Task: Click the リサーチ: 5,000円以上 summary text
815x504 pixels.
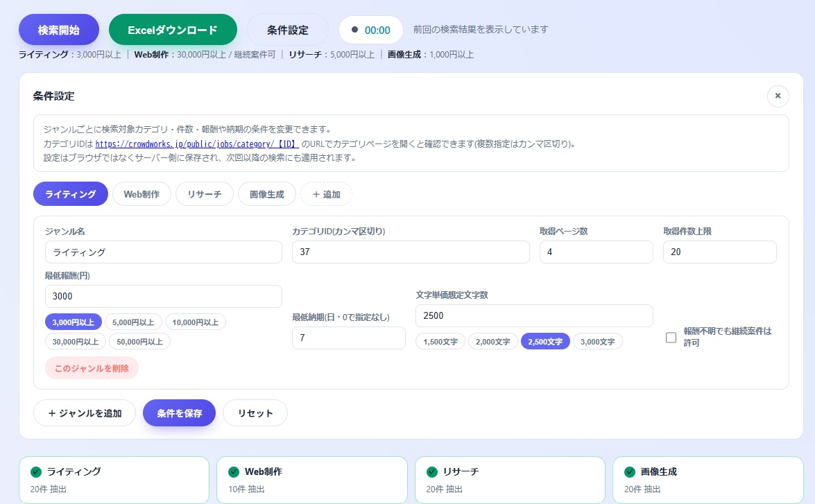Action: click(332, 55)
